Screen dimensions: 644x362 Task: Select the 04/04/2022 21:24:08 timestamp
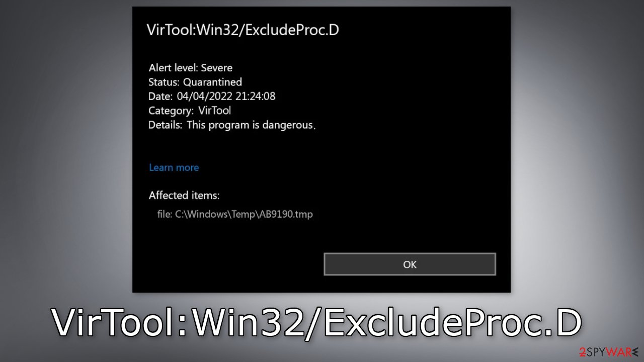tap(226, 97)
